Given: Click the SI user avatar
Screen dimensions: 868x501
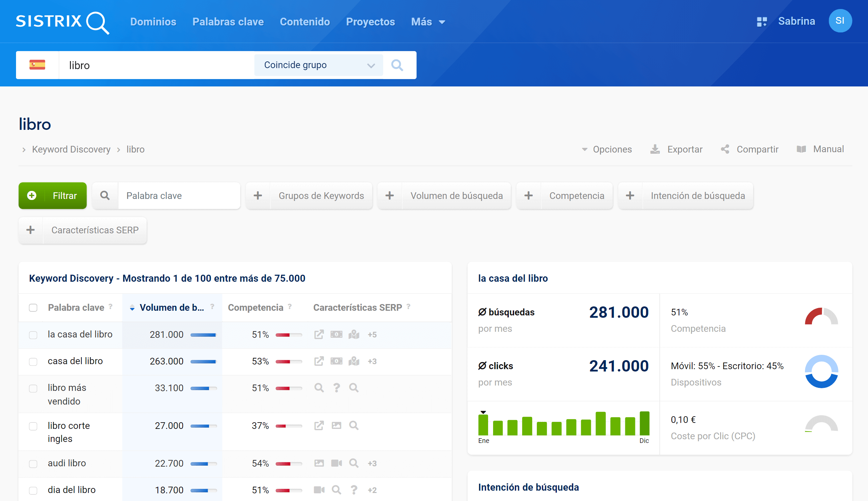Looking at the screenshot, I should (840, 21).
